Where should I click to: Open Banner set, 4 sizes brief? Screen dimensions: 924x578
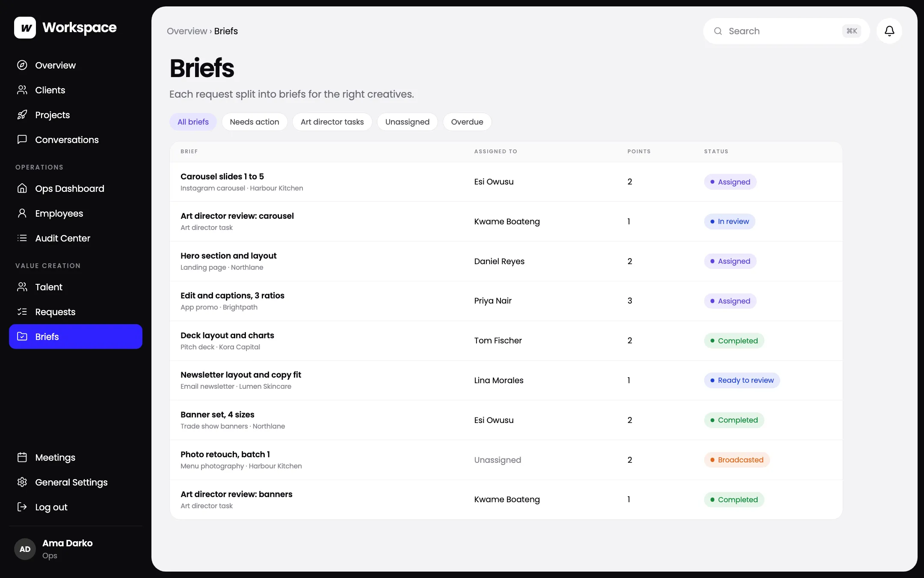tap(506, 420)
